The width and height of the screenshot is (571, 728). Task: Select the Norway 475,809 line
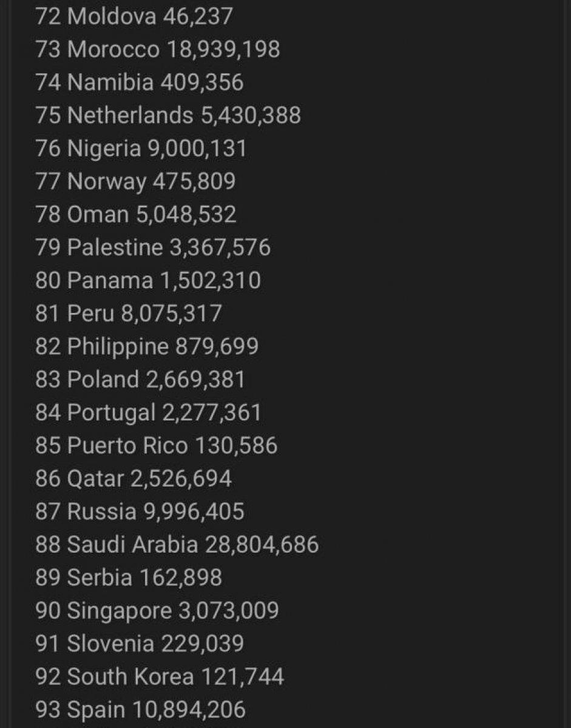click(135, 181)
